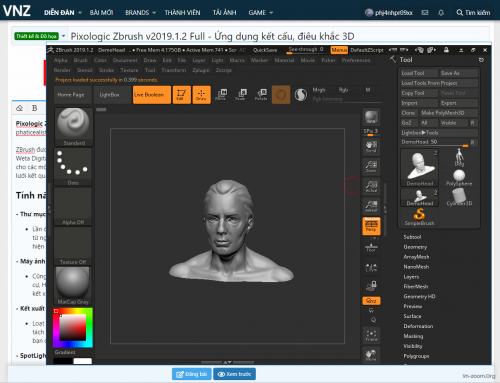
Task: Expand the Deformation section
Action: 418,326
